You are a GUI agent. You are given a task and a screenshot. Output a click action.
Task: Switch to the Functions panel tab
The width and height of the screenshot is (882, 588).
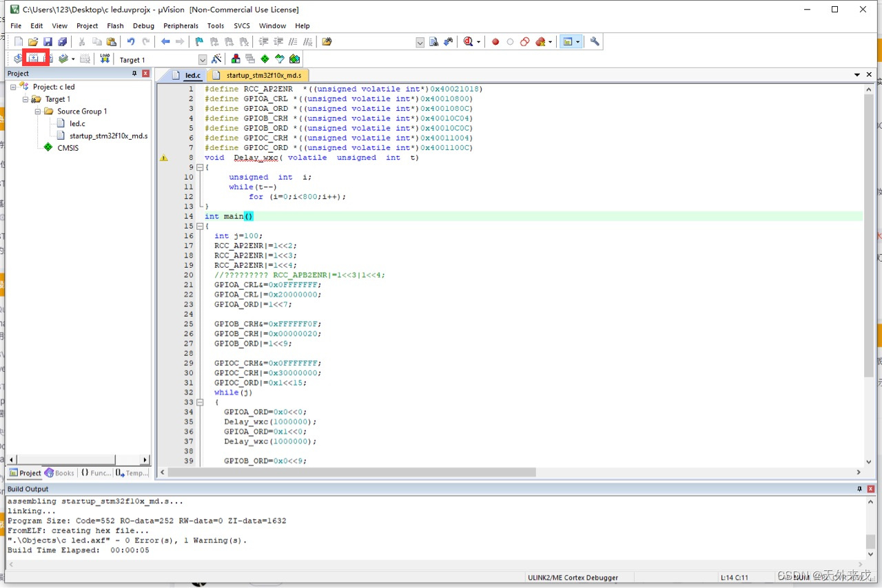click(95, 473)
